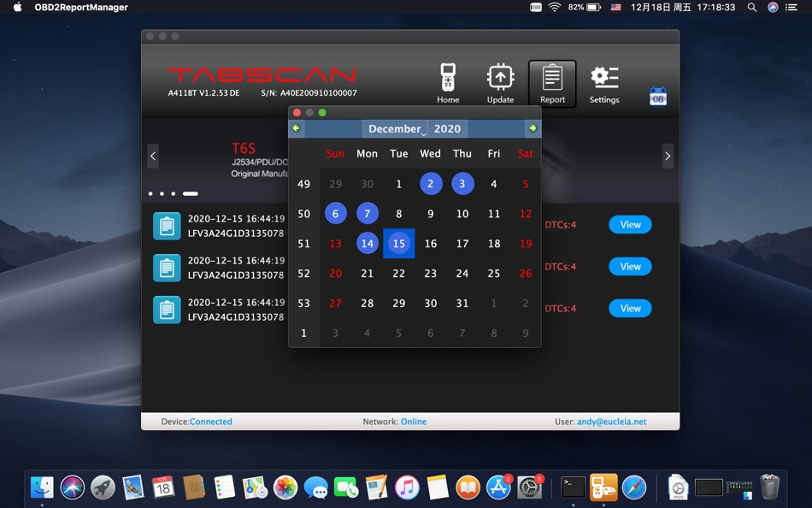This screenshot has width=812, height=508.
Task: Open Messages in Dock
Action: (315, 487)
